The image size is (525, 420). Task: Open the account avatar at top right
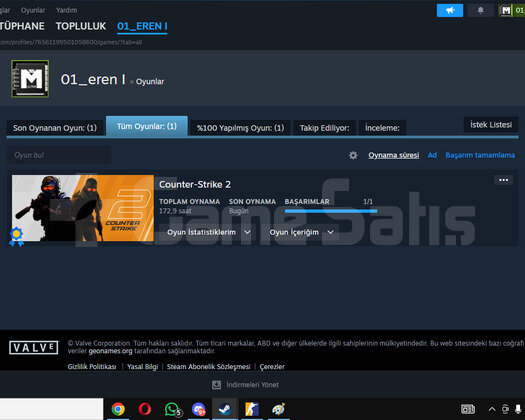[506, 11]
